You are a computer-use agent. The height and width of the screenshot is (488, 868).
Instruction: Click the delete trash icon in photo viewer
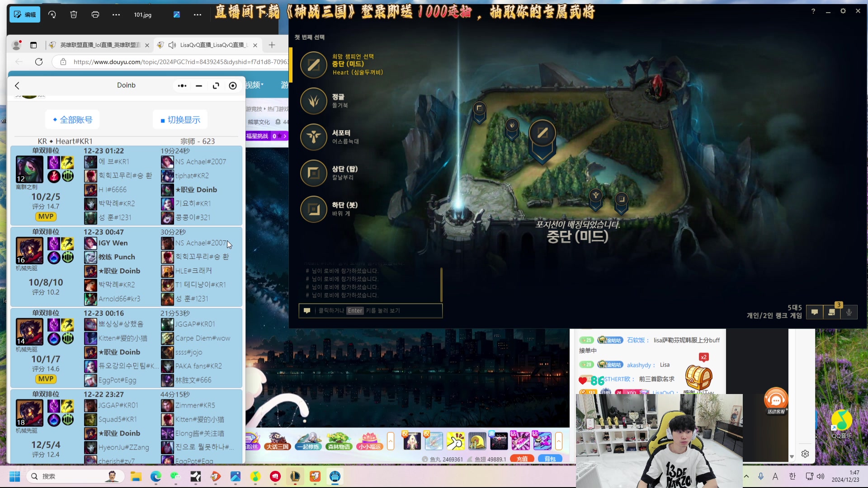tap(74, 14)
